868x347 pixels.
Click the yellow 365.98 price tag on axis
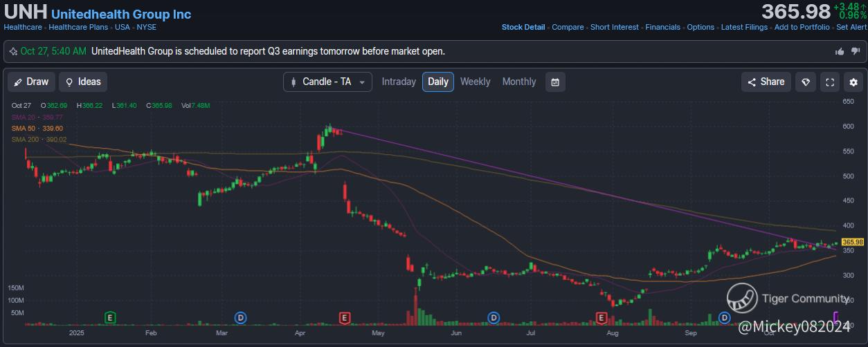pos(852,242)
